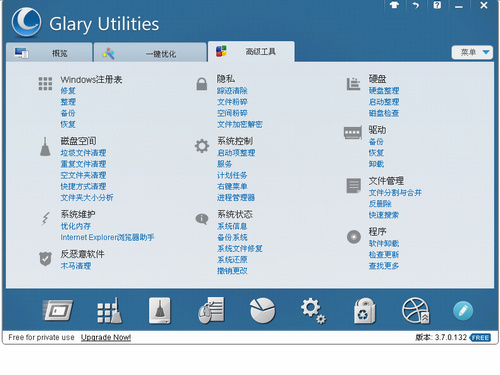Screen dimensions: 500x375
Task: Open Internet Explorer浏览器助手 link
Action: pos(107,237)
